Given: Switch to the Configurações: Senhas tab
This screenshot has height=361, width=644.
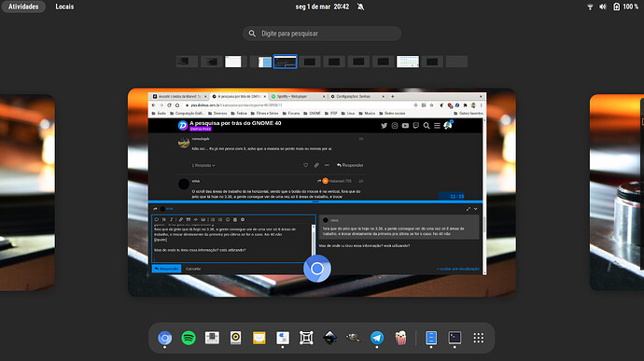Looking at the screenshot, I should point(357,96).
